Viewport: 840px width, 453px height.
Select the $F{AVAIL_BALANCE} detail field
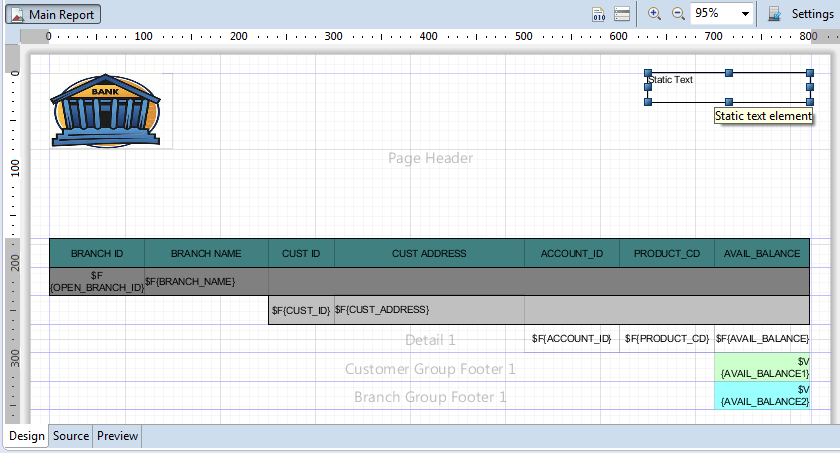click(x=762, y=338)
